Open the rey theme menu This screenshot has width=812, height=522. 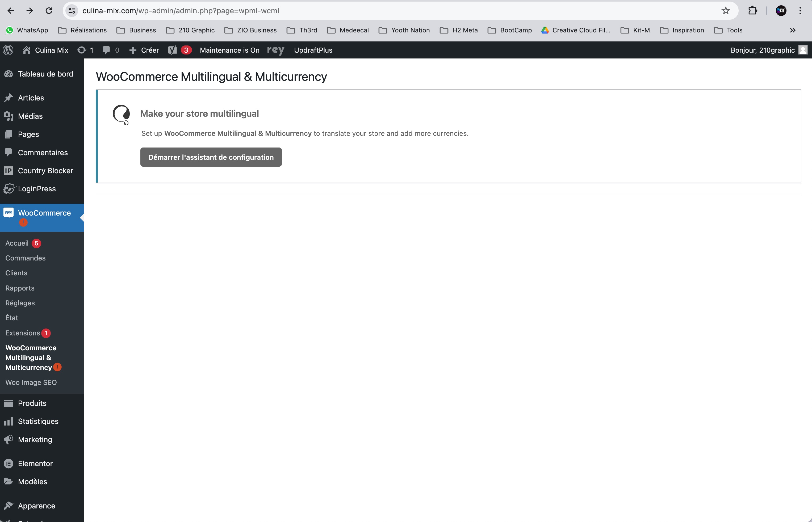coord(275,50)
